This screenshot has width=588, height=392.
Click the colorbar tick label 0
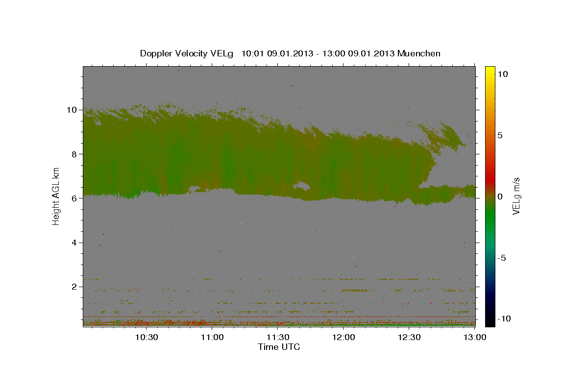pyautogui.click(x=500, y=196)
